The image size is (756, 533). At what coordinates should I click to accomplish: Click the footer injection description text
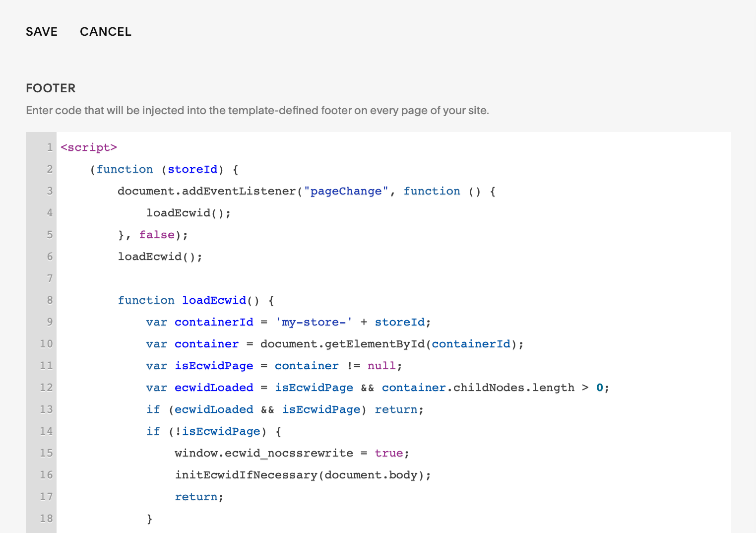pyautogui.click(x=257, y=110)
